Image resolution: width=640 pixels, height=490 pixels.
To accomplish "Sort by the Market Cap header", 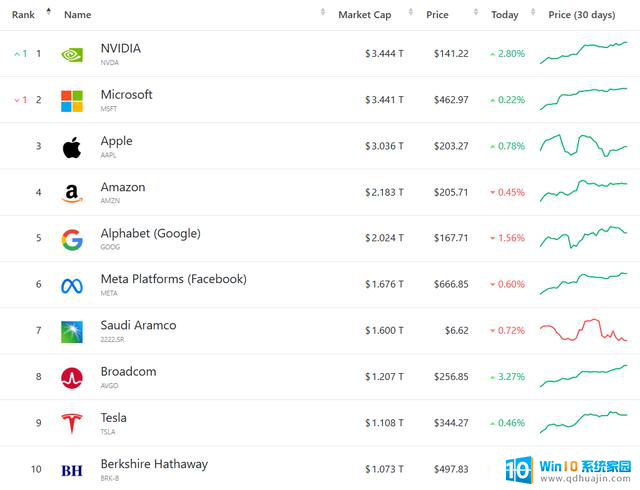I will point(364,15).
